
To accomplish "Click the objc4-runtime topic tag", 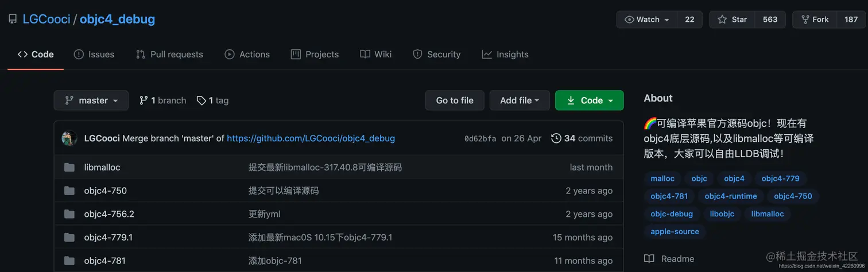I will pos(731,196).
